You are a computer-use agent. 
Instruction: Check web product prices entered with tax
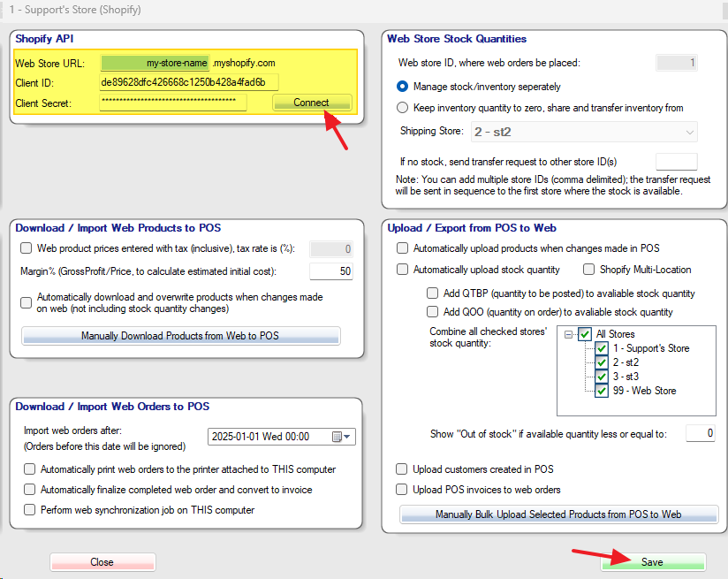27,249
